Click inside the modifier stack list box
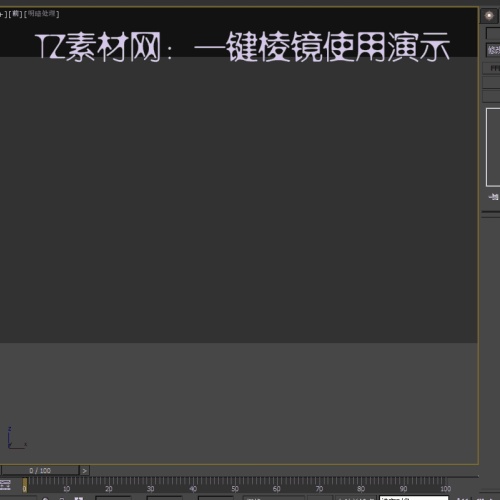This screenshot has height=500, width=500. point(493,147)
